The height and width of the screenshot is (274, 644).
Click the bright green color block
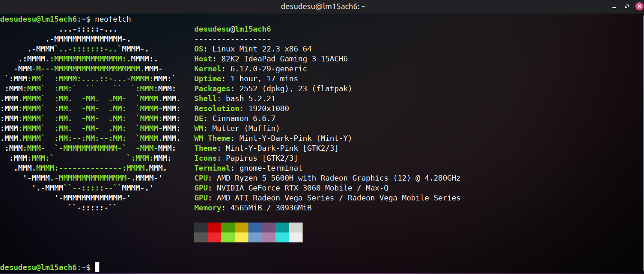tap(228, 237)
